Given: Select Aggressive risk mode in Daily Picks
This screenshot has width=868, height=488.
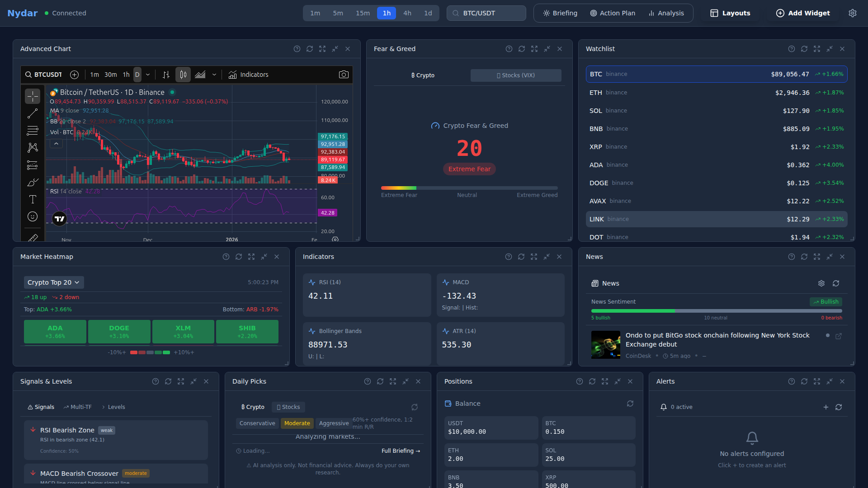Looking at the screenshot, I should (x=334, y=423).
